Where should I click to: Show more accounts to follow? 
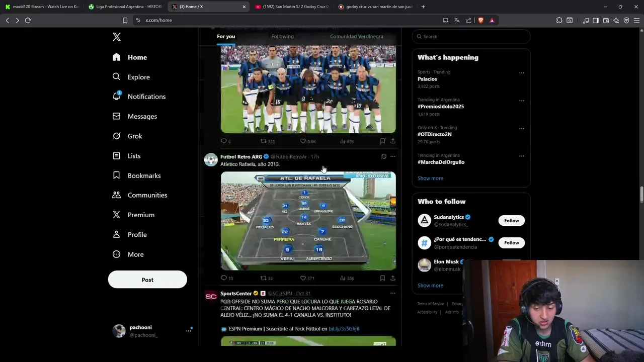coord(430,286)
